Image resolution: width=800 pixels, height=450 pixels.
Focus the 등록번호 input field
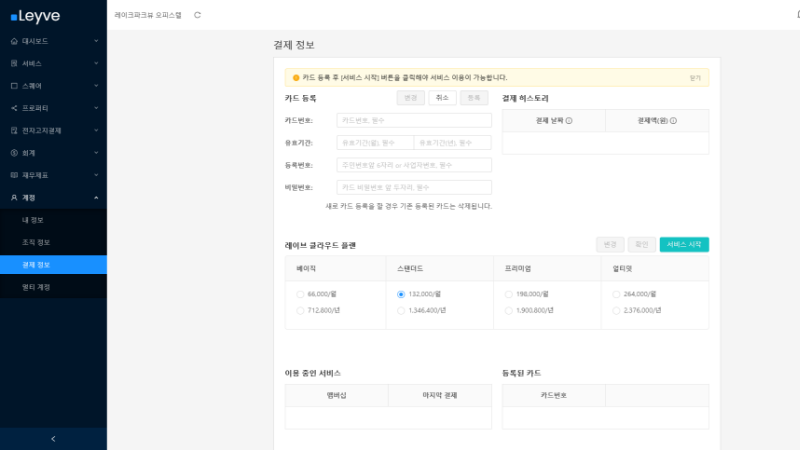click(x=414, y=165)
